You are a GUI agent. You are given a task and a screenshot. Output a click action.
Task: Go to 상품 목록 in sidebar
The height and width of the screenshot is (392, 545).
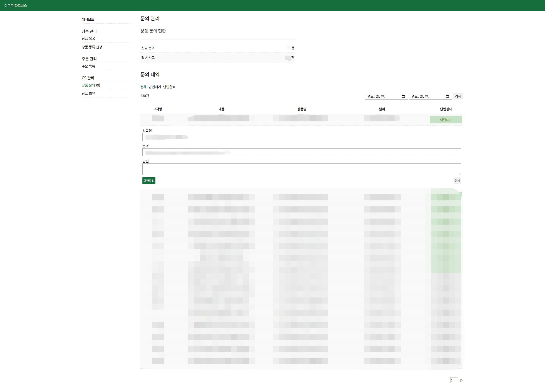88,39
